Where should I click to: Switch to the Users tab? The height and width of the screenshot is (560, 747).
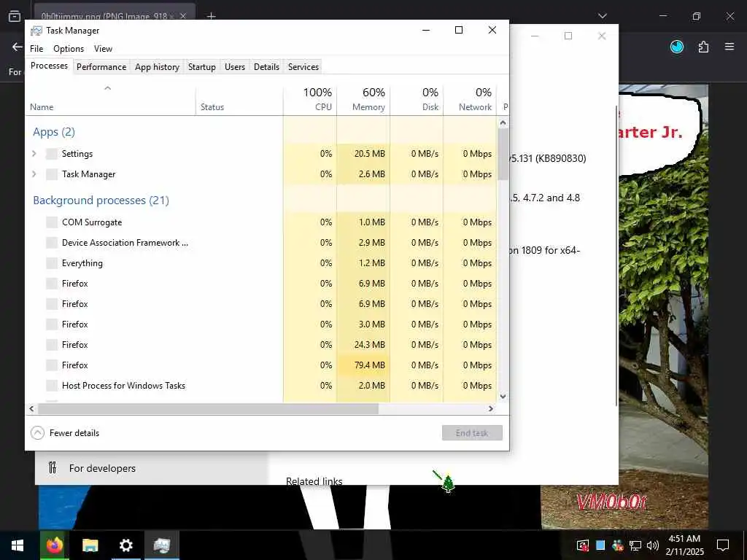235,66
